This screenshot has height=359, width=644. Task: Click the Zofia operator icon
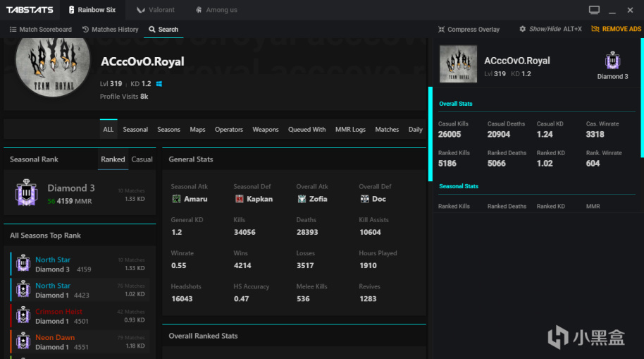[302, 199]
